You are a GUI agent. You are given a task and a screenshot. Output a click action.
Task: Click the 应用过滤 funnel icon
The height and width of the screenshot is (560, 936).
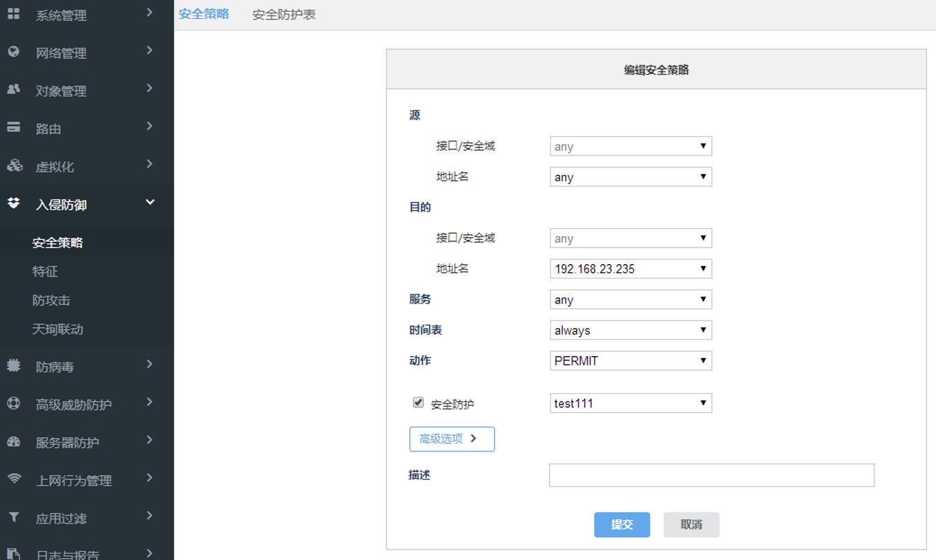[x=14, y=517]
